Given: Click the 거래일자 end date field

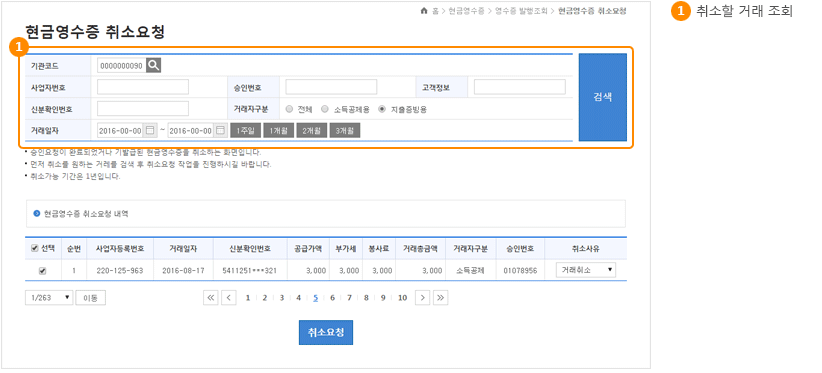Looking at the screenshot, I should [190, 130].
